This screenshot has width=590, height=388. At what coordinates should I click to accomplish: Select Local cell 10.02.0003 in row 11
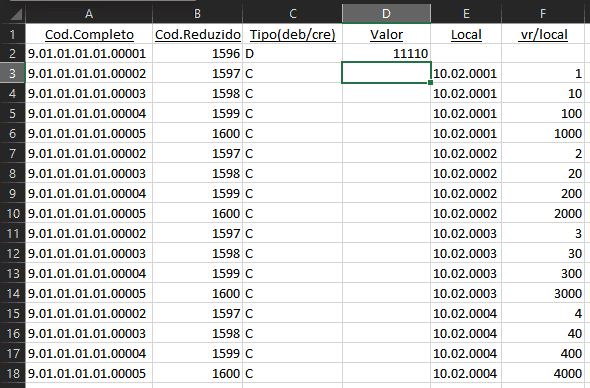(466, 233)
